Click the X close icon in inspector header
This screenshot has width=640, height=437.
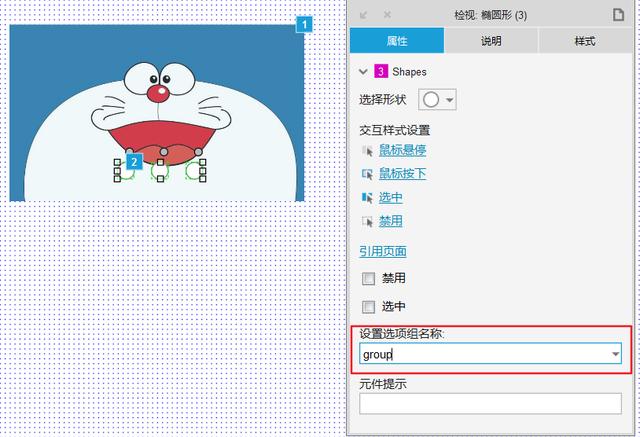tap(387, 15)
